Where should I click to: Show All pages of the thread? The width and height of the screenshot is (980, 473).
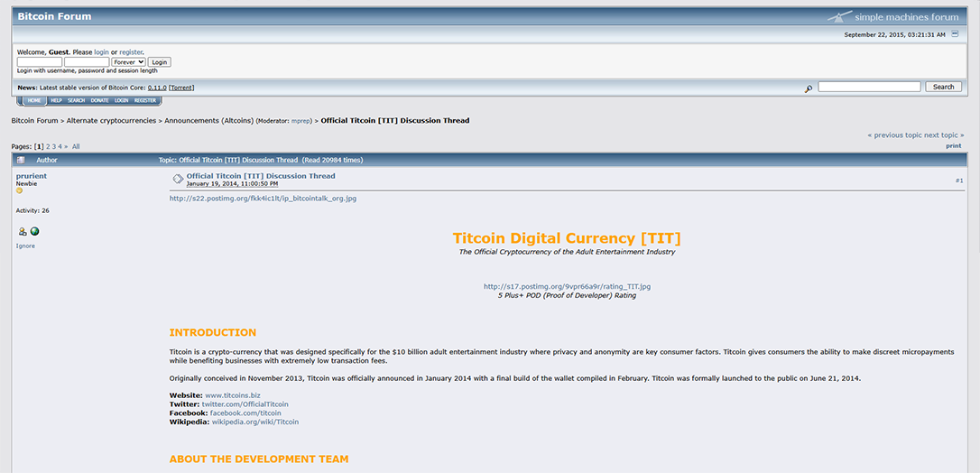click(x=76, y=146)
